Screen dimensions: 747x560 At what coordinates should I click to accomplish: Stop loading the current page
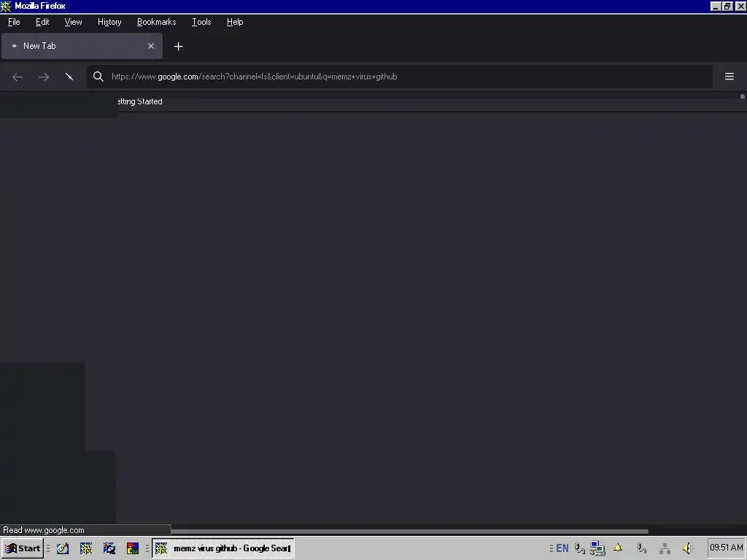point(69,77)
